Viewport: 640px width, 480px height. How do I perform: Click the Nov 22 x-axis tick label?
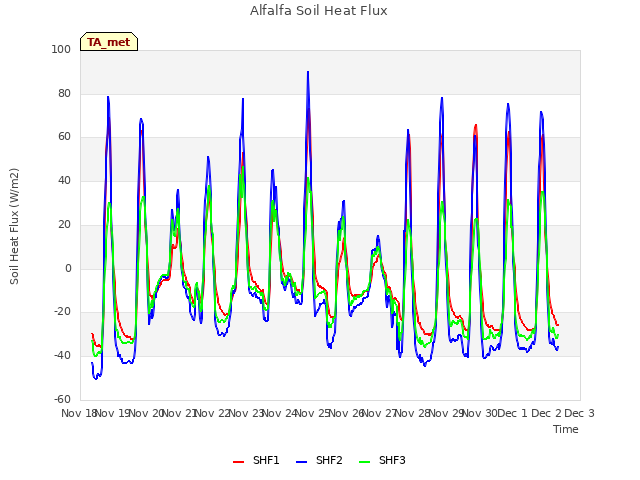[x=213, y=413]
